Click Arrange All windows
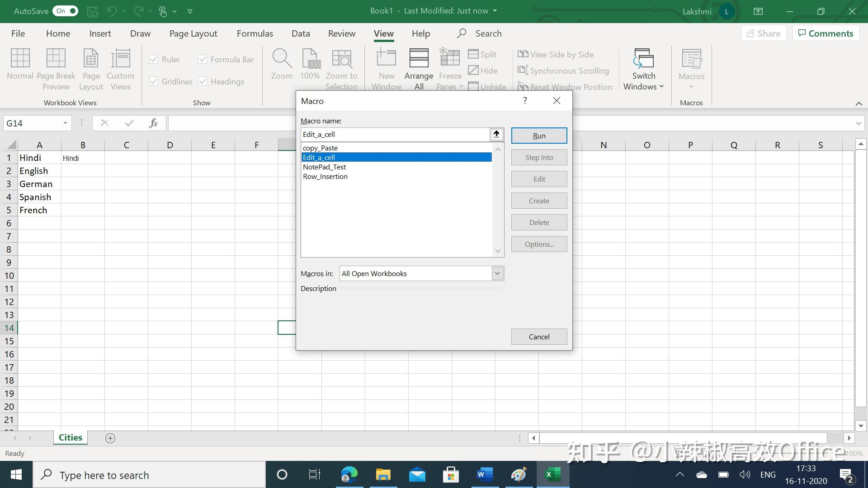 [x=418, y=68]
